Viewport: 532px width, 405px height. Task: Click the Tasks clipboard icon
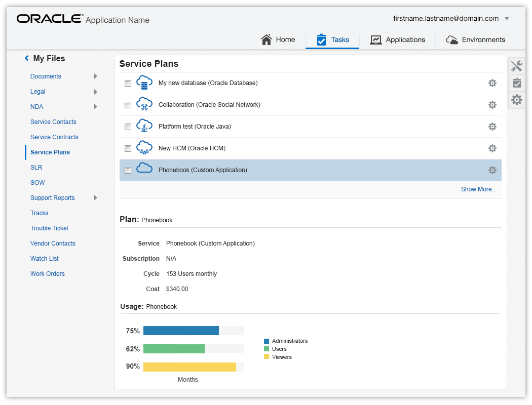pyautogui.click(x=321, y=39)
